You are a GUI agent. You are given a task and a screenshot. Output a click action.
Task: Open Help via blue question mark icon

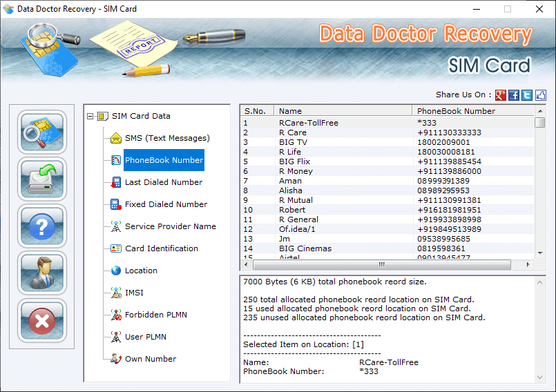pyautogui.click(x=42, y=226)
